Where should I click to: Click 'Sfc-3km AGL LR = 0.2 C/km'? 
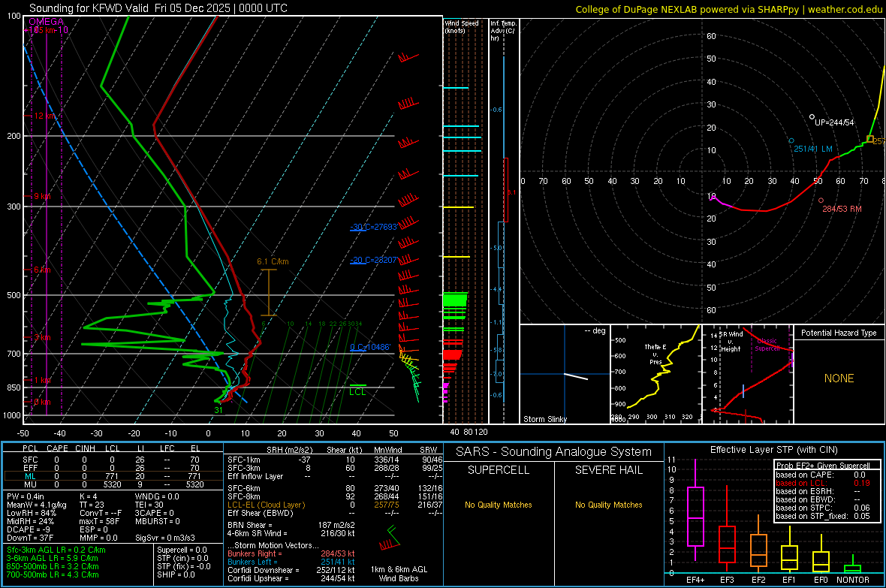tap(56, 550)
